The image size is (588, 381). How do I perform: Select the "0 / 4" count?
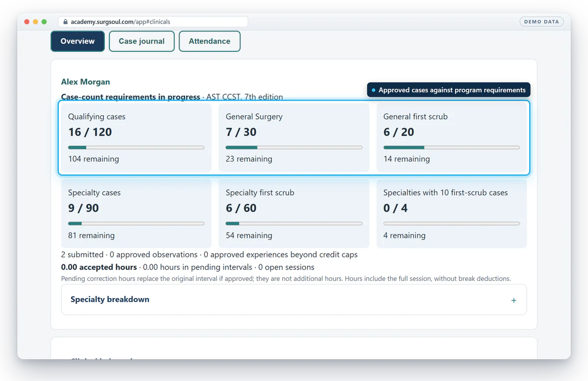[x=395, y=208]
